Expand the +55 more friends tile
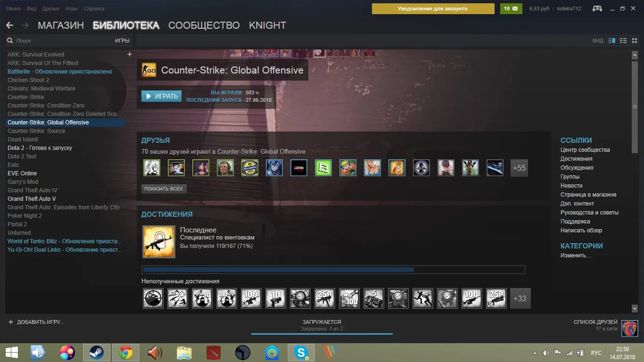Viewport: 644px width, 362px height. click(519, 168)
